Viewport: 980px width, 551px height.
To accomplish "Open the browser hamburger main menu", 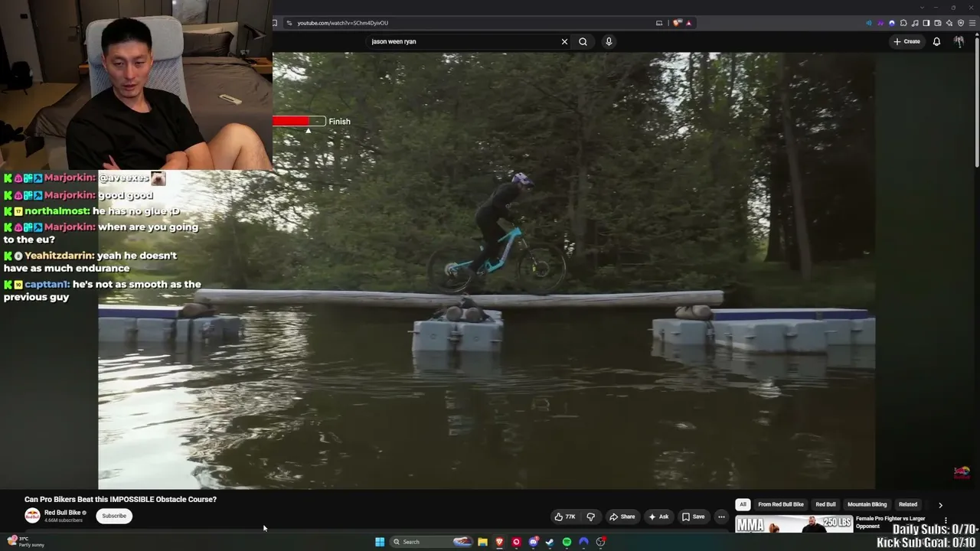I will pos(972,23).
